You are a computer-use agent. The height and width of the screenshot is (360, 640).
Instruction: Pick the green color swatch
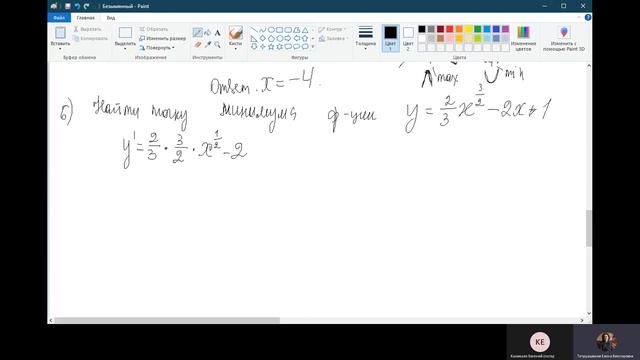pos(478,29)
